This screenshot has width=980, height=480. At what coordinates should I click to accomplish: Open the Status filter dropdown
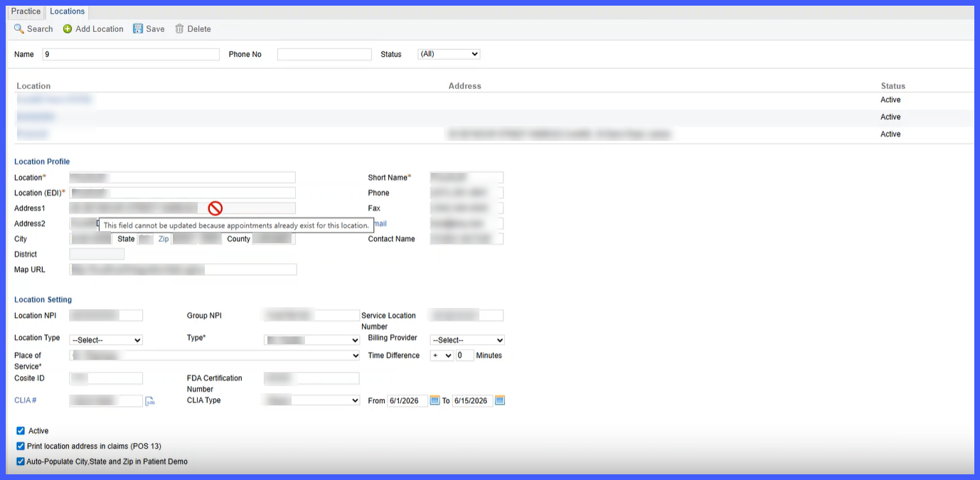[x=449, y=54]
